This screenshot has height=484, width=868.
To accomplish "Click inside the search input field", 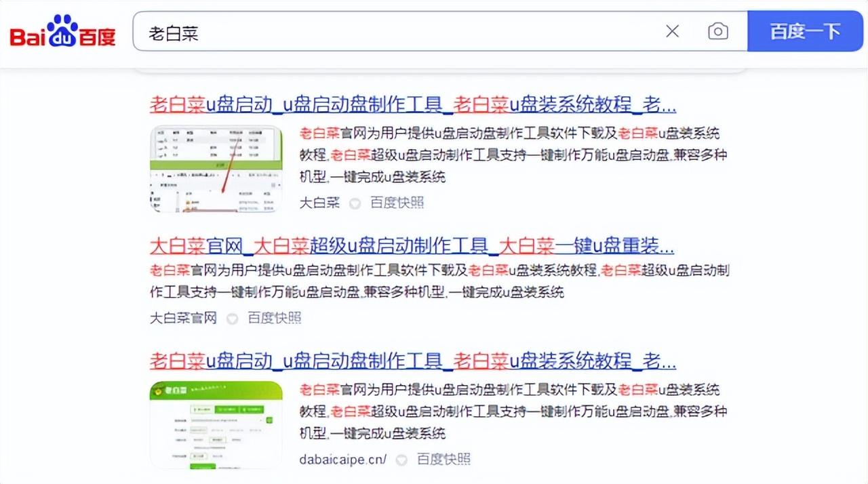I will [407, 31].
